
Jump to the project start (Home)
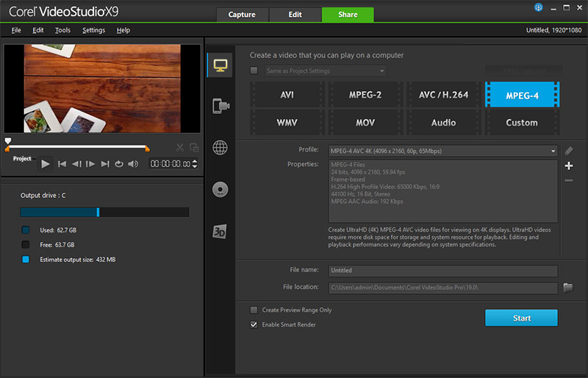[62, 164]
